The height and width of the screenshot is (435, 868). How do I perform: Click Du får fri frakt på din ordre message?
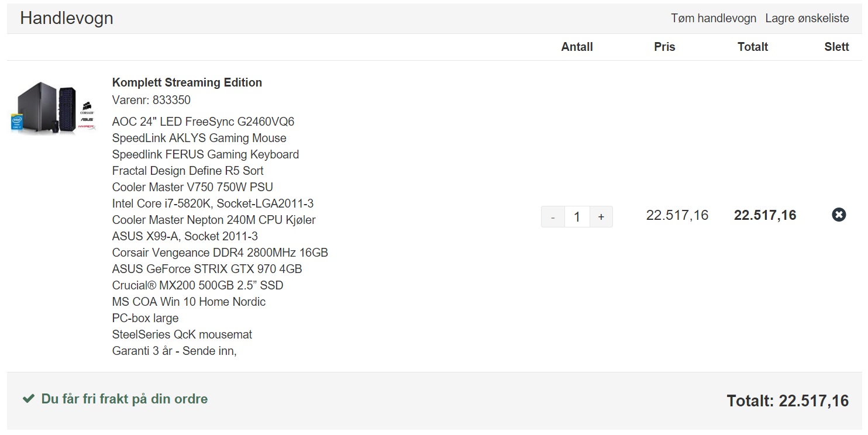pos(125,399)
